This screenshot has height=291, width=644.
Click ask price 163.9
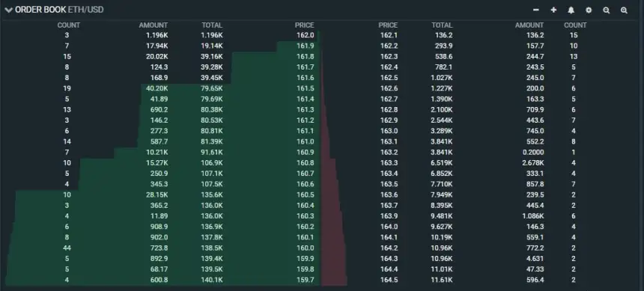(x=389, y=216)
